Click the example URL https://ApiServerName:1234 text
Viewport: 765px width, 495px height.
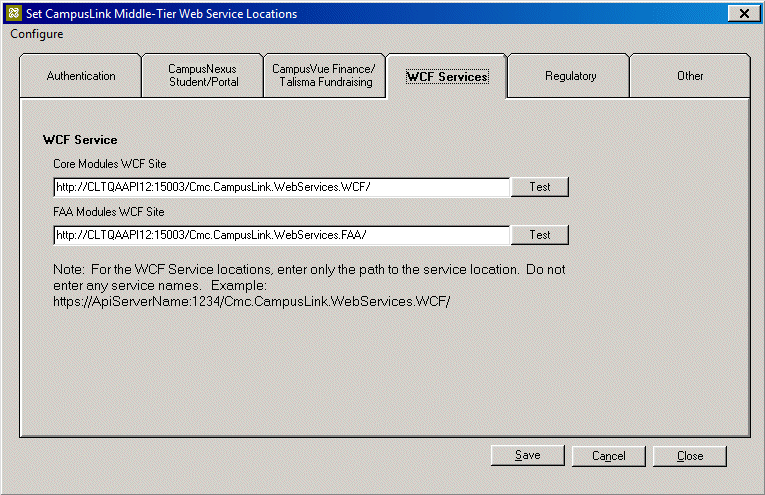(x=252, y=301)
